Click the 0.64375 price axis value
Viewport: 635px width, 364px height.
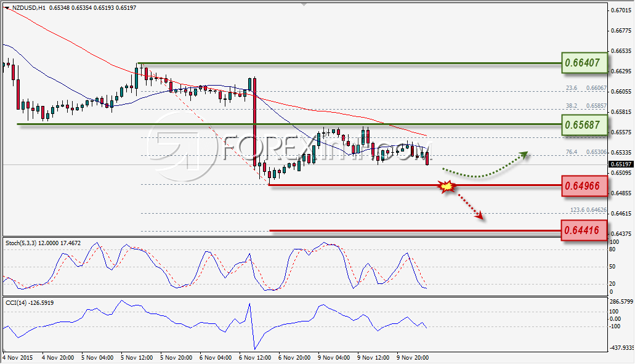pos(621,233)
